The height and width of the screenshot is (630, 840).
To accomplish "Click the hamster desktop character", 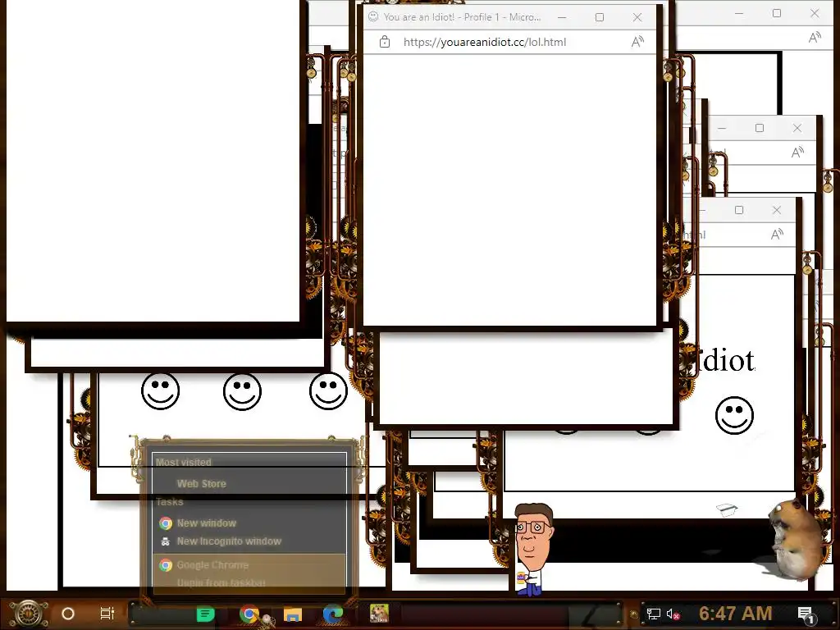I will coord(795,540).
